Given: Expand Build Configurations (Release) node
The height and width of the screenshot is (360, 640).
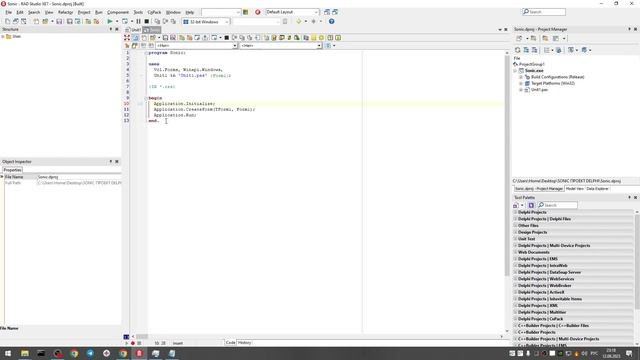Looking at the screenshot, I should [521, 77].
